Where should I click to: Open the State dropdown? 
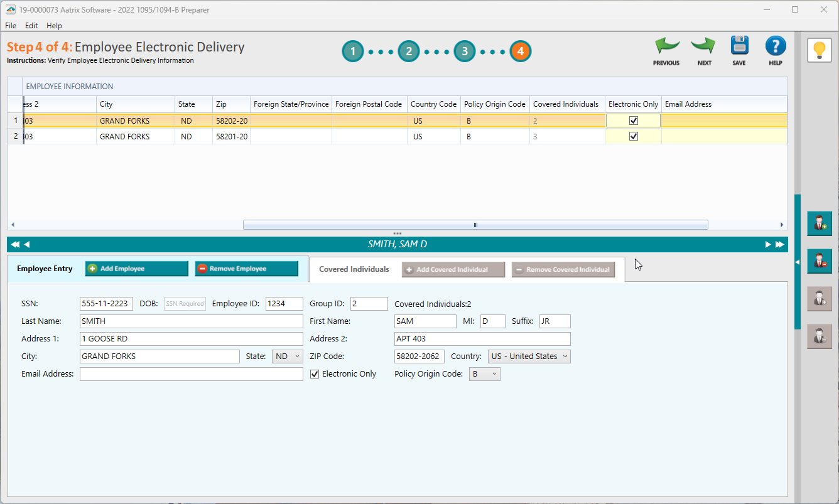click(287, 356)
